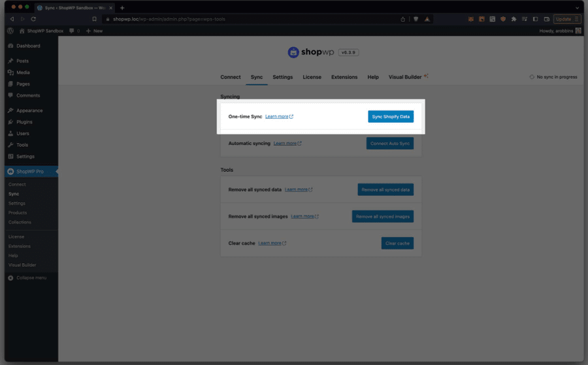The width and height of the screenshot is (588, 365).
Task: Open Howdy, arobbins account menu
Action: click(560, 31)
